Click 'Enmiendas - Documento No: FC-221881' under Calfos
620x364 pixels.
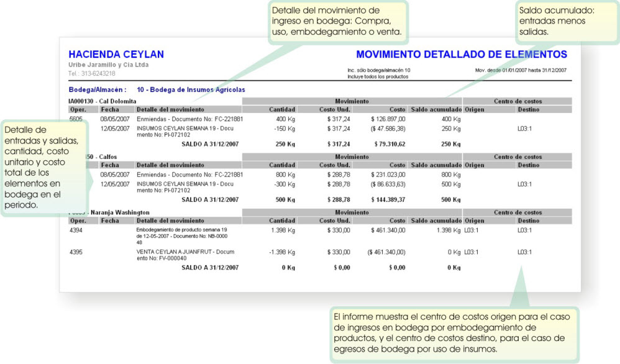190,175
